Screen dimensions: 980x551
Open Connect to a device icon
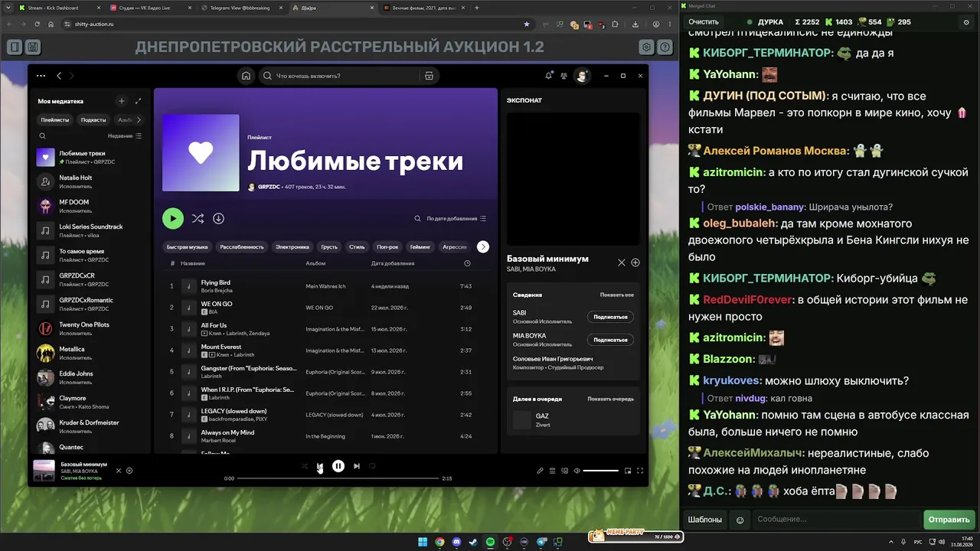click(564, 471)
